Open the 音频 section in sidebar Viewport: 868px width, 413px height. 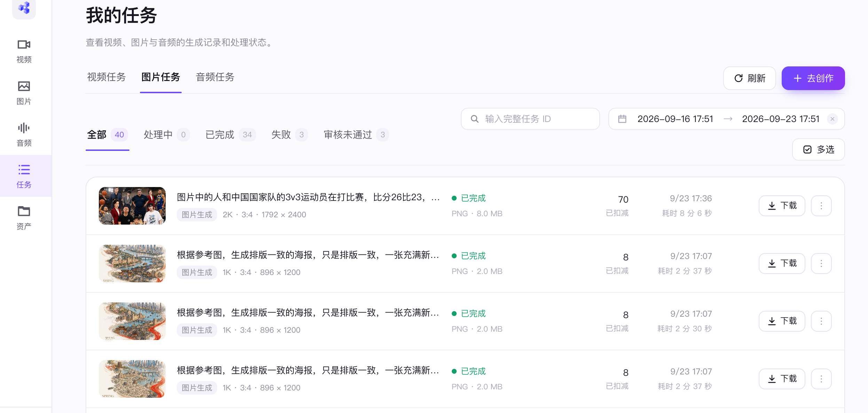[24, 135]
